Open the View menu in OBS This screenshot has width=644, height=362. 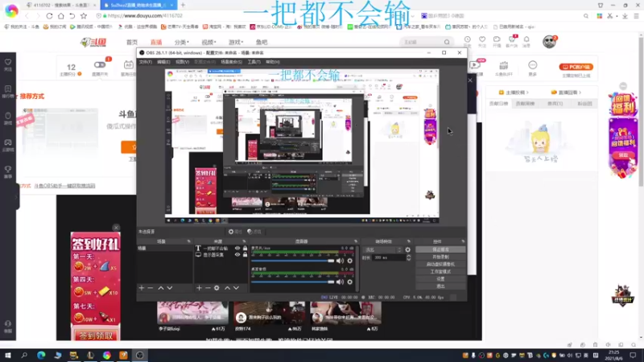(x=183, y=62)
